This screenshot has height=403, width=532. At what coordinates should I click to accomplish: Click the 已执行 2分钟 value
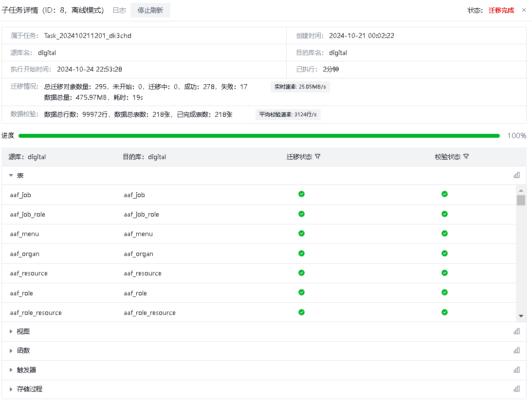[x=331, y=69]
